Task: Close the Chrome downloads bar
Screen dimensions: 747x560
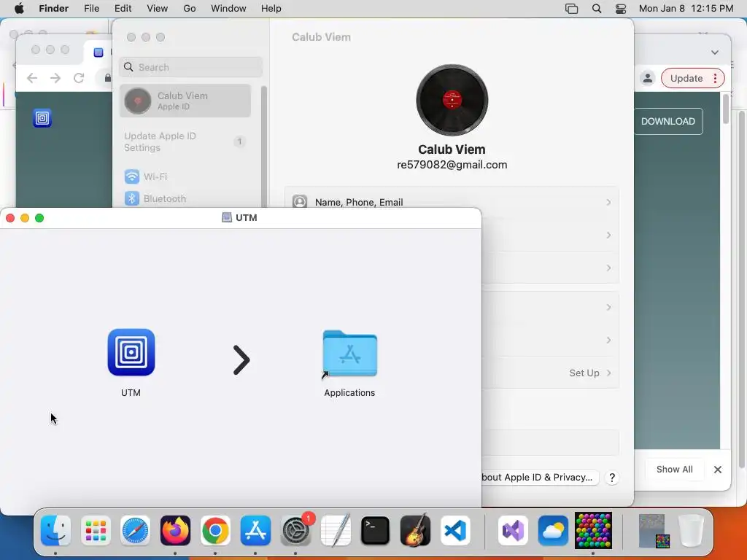Action: 718,470
